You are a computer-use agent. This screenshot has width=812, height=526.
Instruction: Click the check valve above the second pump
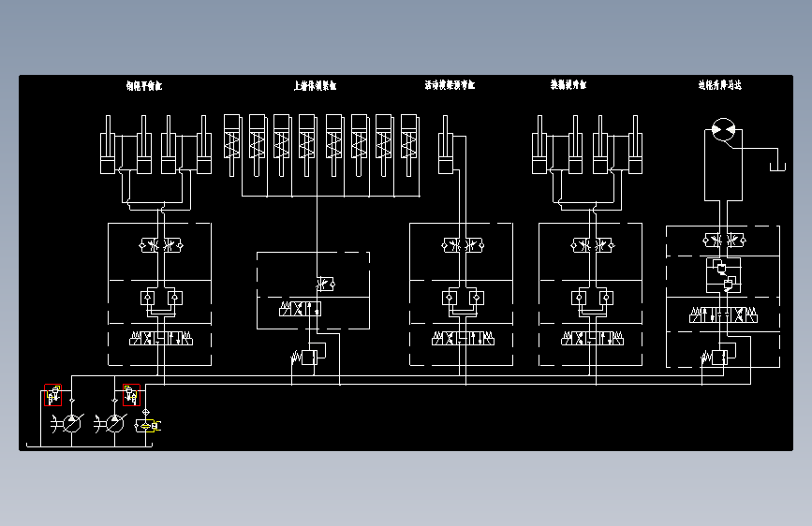pyautogui.click(x=115, y=402)
